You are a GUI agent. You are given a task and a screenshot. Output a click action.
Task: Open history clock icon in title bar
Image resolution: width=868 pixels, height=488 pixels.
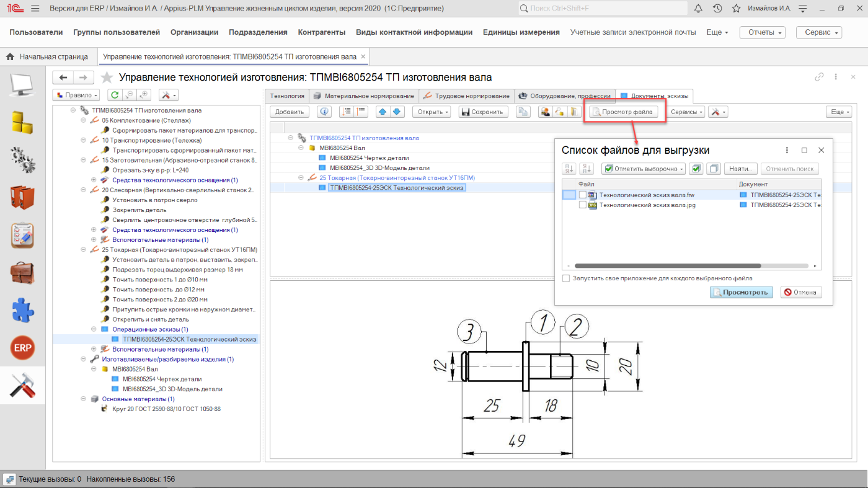click(x=717, y=9)
